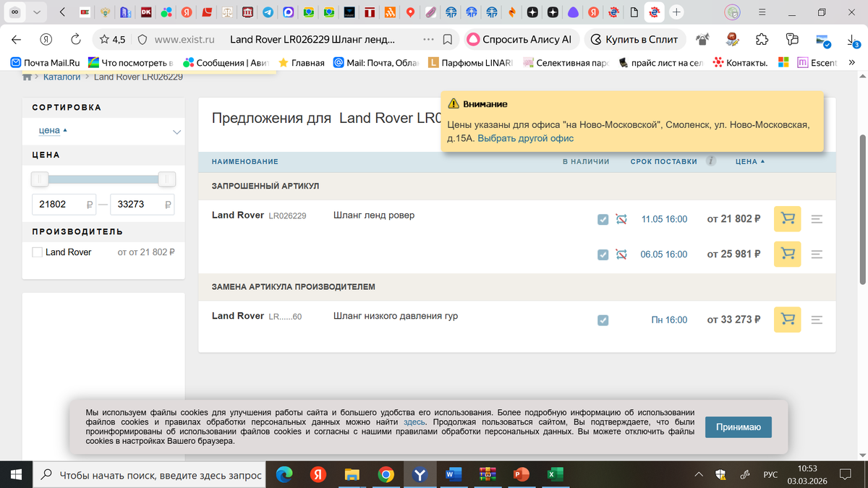Launch Microsoft Edge from the taskbar
868x488 pixels.
284,474
